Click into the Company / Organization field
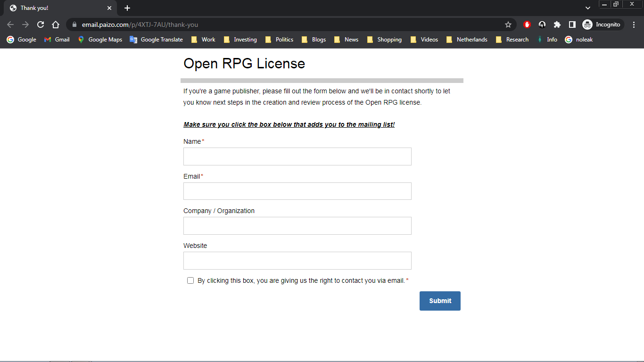This screenshot has height=362, width=644. (x=297, y=226)
